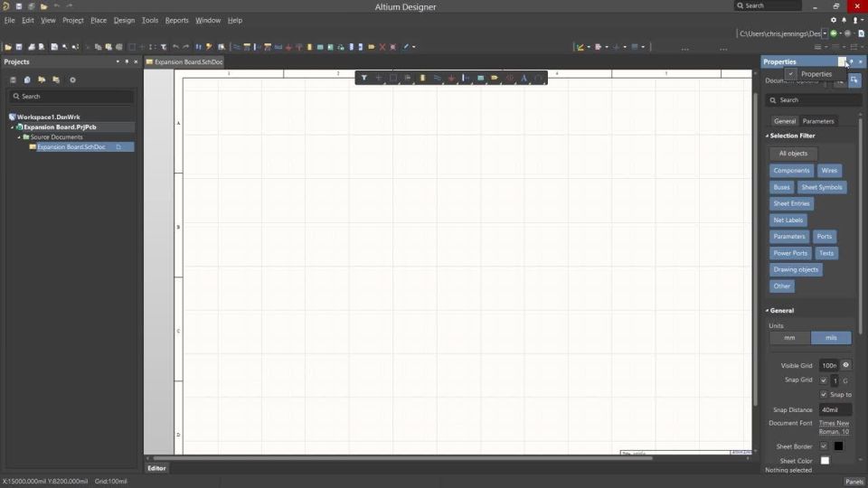Select mils units
Screen dimensions: 868x488
(x=831, y=337)
